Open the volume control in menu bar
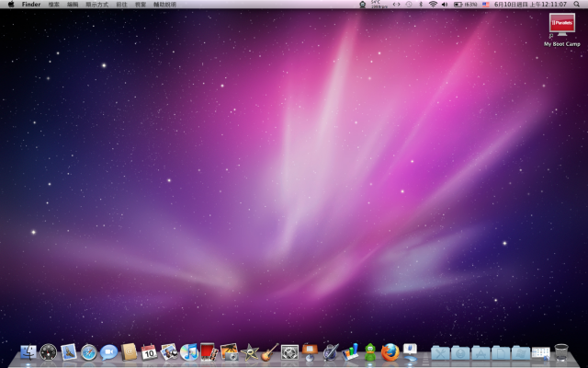 (x=445, y=4)
